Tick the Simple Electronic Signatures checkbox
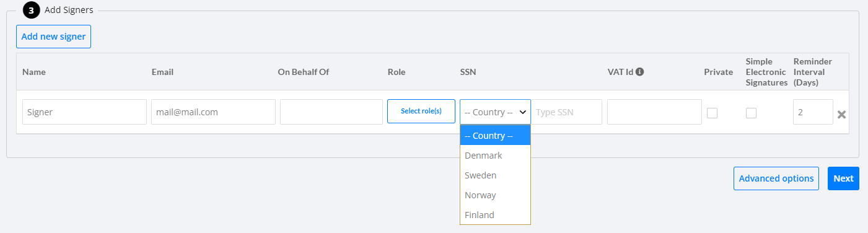This screenshot has height=233, width=868. click(751, 113)
